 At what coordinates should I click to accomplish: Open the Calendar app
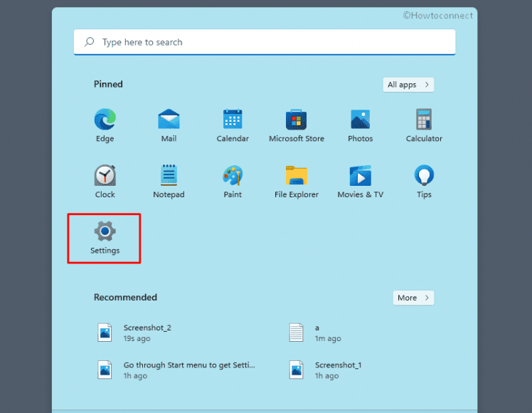(x=233, y=125)
